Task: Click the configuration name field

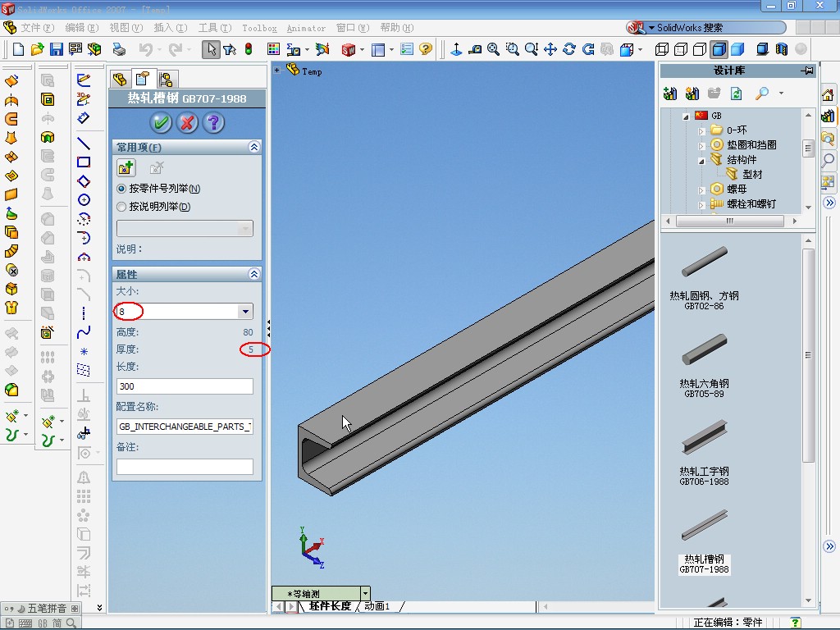Action: click(x=185, y=427)
